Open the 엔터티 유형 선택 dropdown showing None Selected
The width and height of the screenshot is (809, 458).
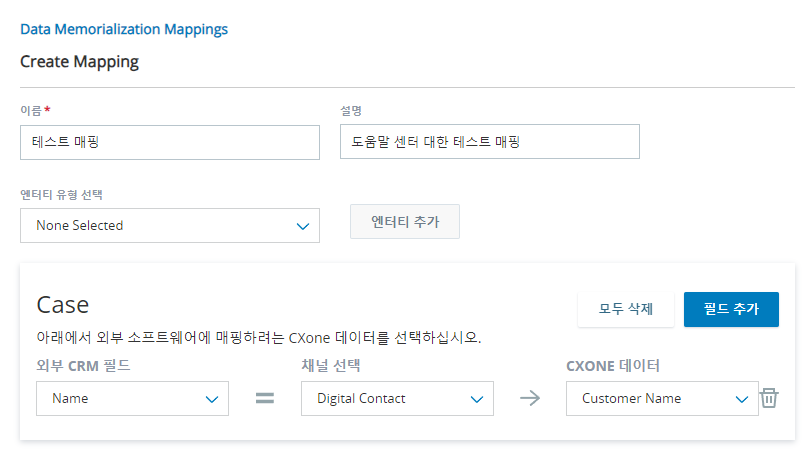click(170, 225)
